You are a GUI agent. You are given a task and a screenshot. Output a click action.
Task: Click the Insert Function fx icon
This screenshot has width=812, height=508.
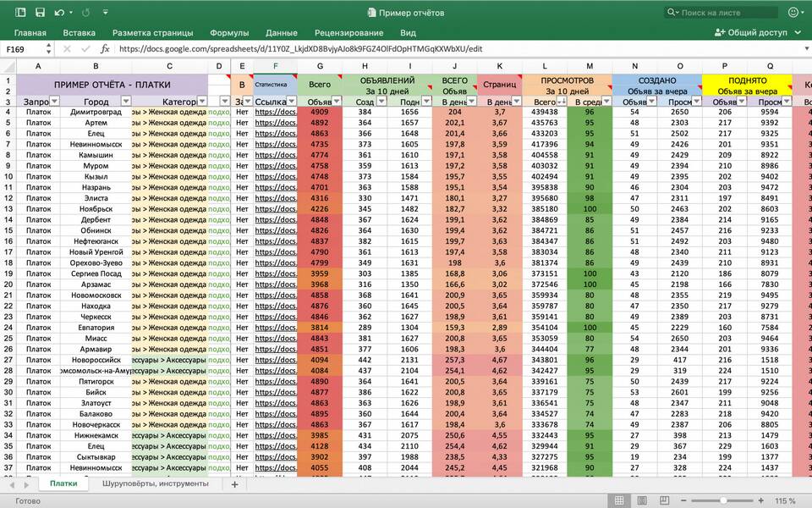click(x=105, y=49)
